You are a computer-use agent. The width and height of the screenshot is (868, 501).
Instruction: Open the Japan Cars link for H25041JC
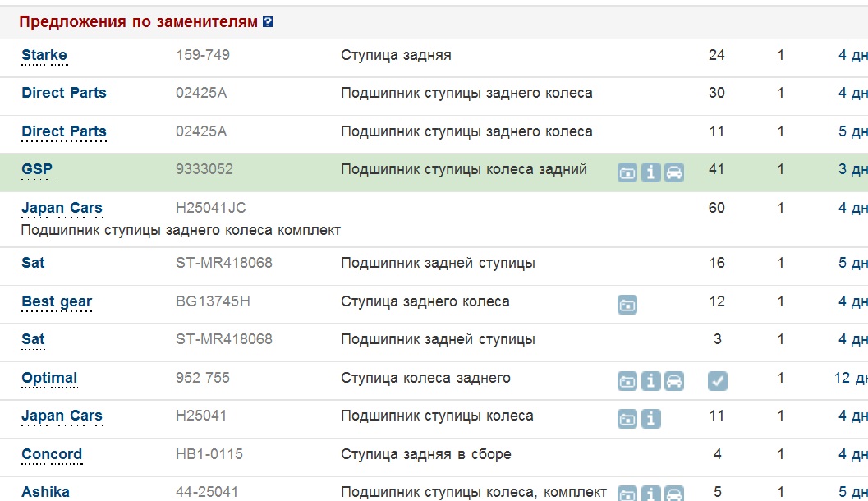point(62,208)
